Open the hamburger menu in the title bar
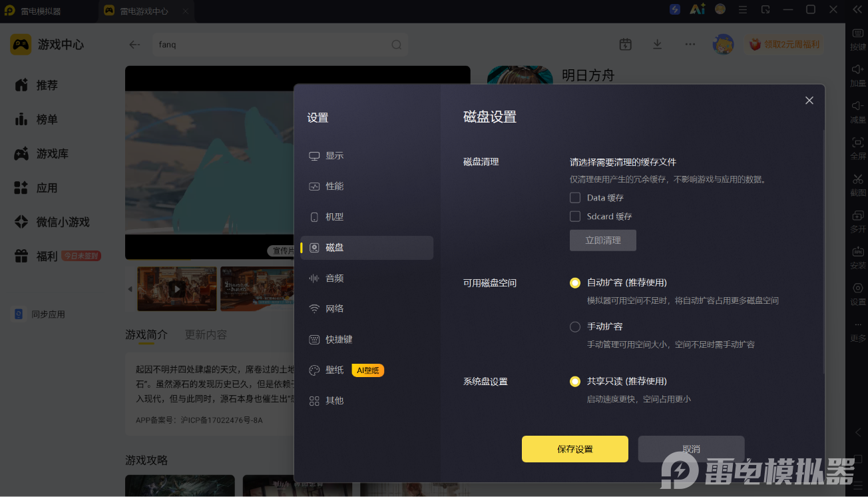 743,9
